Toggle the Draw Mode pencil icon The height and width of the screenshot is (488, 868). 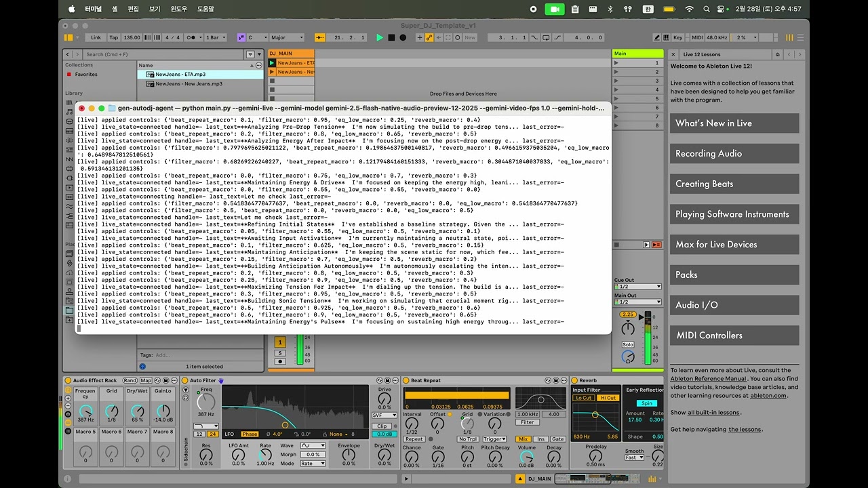657,37
